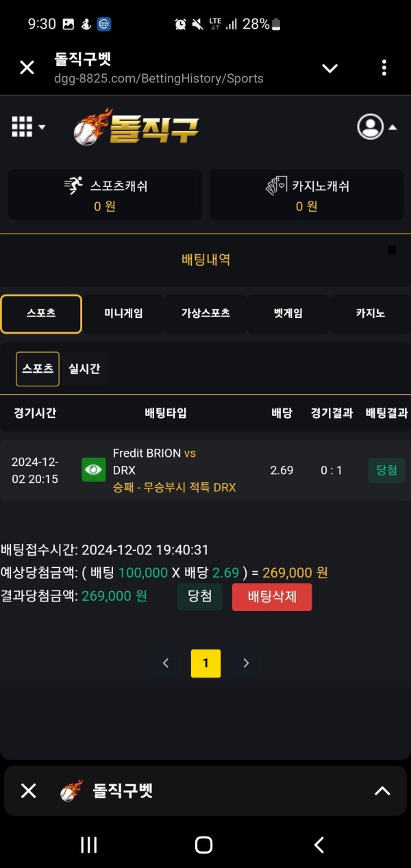Tap Android home navigation button

coord(203,845)
